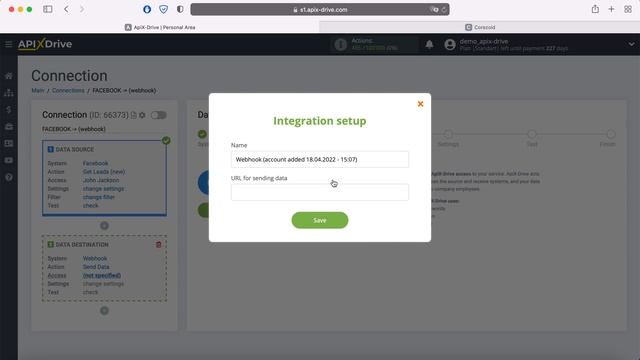Click the Actions info icon
Screen dimensions: 640x360
pyautogui.click(x=340, y=44)
